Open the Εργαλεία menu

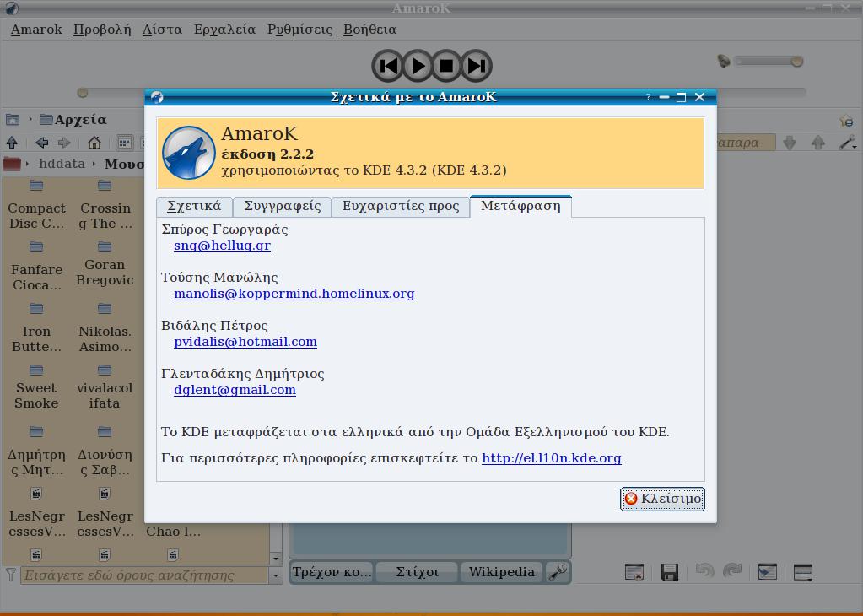[x=224, y=30]
